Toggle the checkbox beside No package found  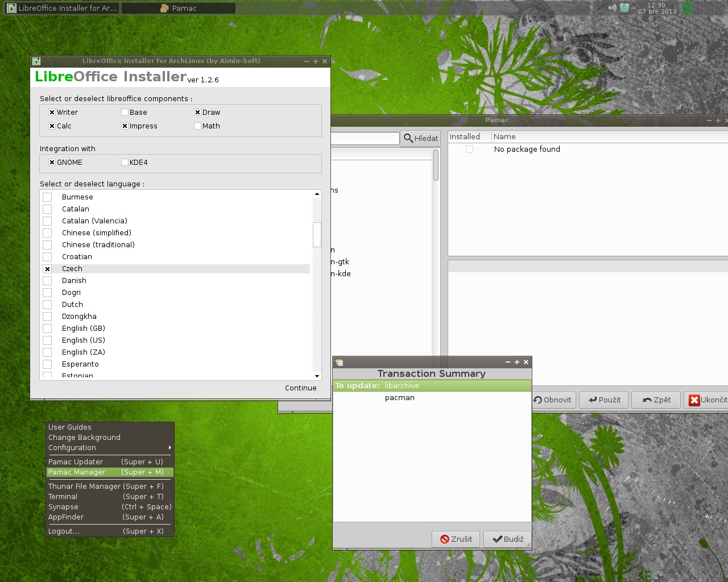point(469,149)
